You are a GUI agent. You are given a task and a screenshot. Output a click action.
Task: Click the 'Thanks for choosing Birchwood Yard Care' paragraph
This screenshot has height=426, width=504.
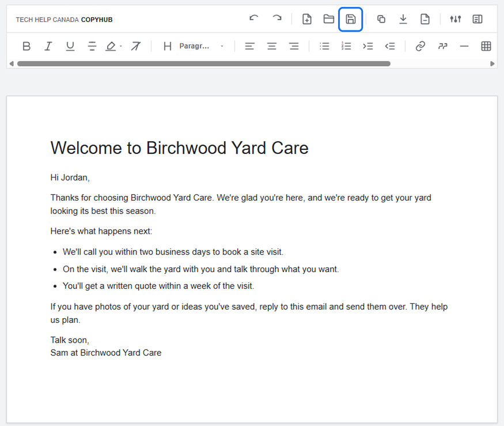241,204
